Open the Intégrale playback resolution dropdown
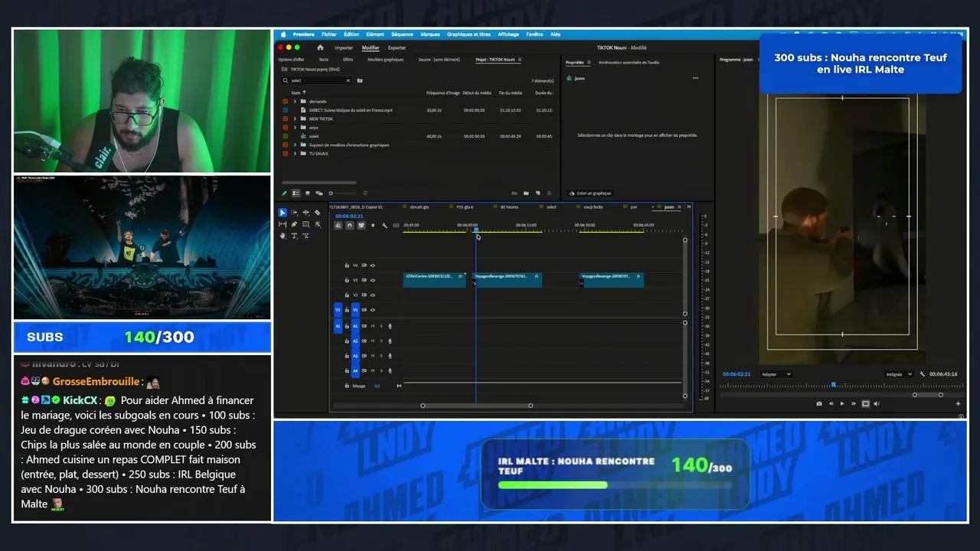Viewport: 980px width, 551px height. pos(898,374)
